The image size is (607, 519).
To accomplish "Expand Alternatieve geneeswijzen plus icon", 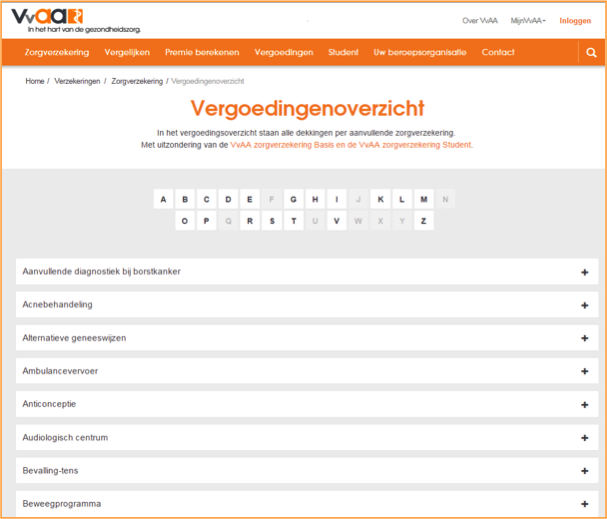I will (x=585, y=338).
